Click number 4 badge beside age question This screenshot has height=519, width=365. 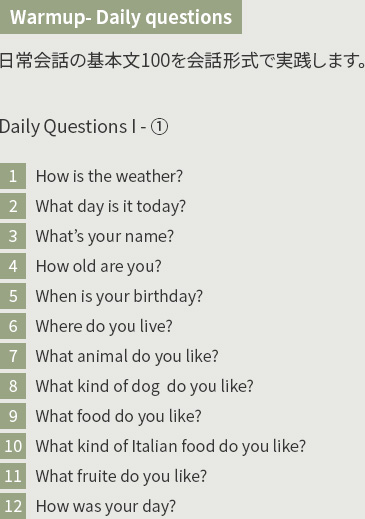13,266
